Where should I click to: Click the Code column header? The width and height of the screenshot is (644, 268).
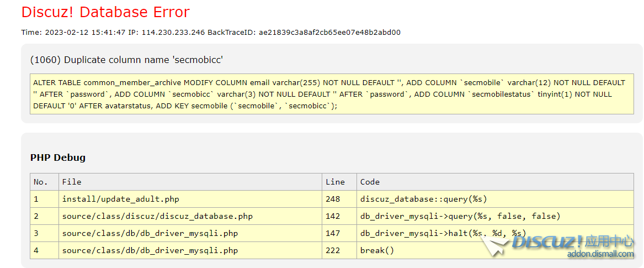pos(370,182)
